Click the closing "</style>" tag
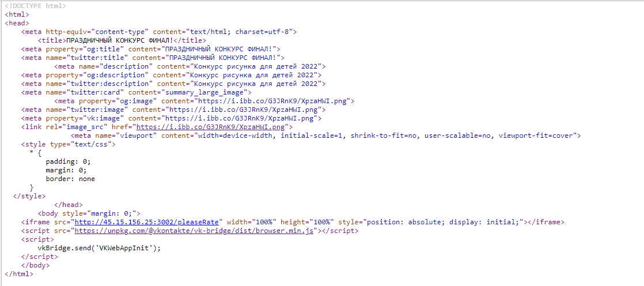The image size is (644, 286). 29,196
